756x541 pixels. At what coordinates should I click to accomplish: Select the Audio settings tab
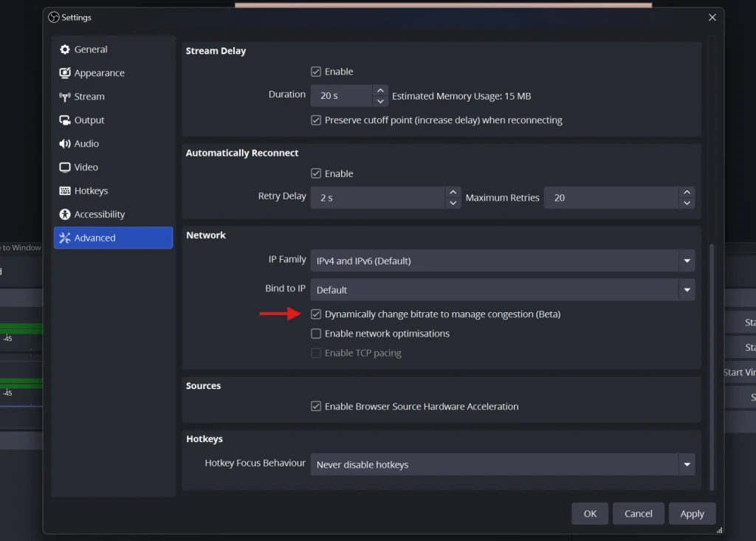pyautogui.click(x=113, y=144)
